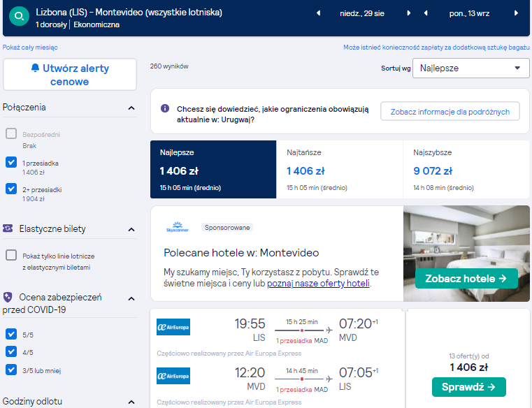Screen dimensions: 532x408
Task: Enable only flexible ticket airlines checkbox
Action: click(x=11, y=255)
